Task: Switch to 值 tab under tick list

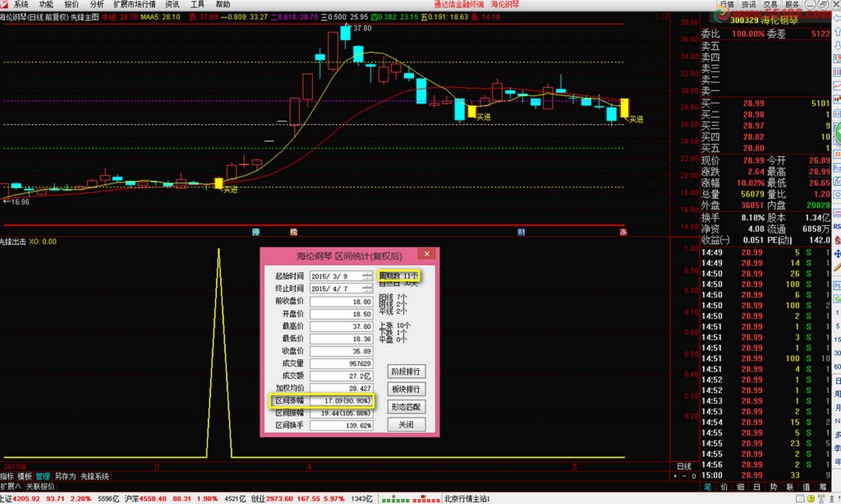Action: (806, 487)
